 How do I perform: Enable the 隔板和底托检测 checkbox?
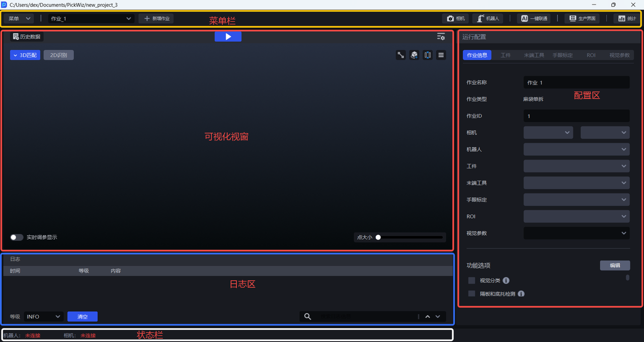click(x=471, y=294)
